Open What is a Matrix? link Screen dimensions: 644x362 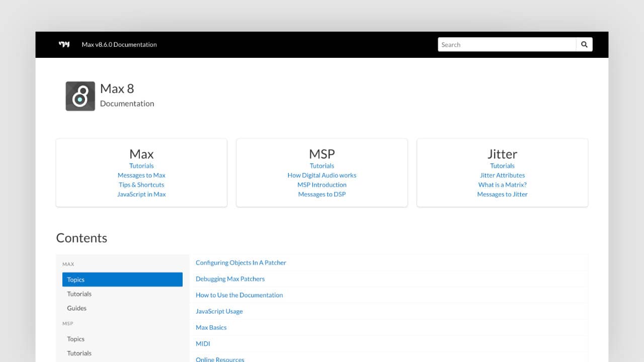503,185
